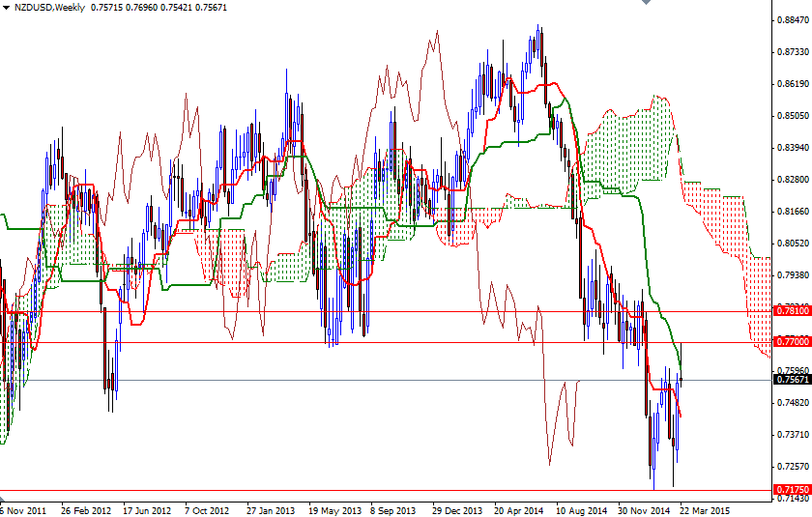Viewport: 812px width, 517px height.
Task: Click the 10 Aug 2014 date label
Action: [581, 511]
